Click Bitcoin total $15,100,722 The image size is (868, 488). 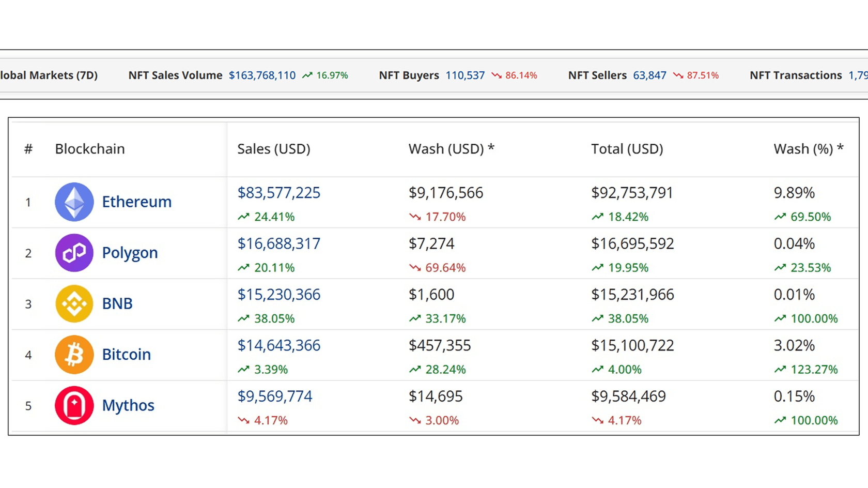pyautogui.click(x=632, y=345)
